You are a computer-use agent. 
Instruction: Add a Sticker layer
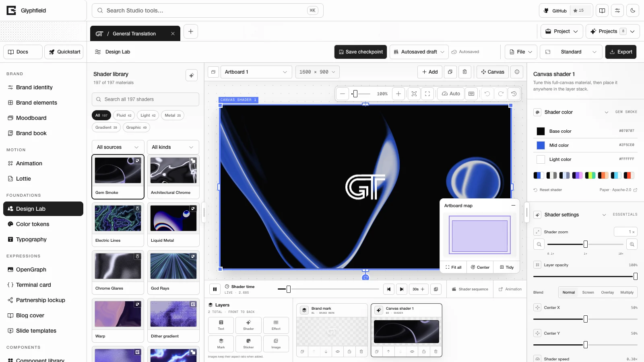(x=248, y=343)
